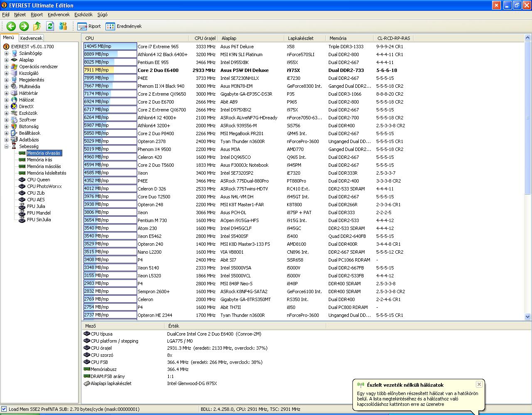Select the Adatbázis tree item

29,140
